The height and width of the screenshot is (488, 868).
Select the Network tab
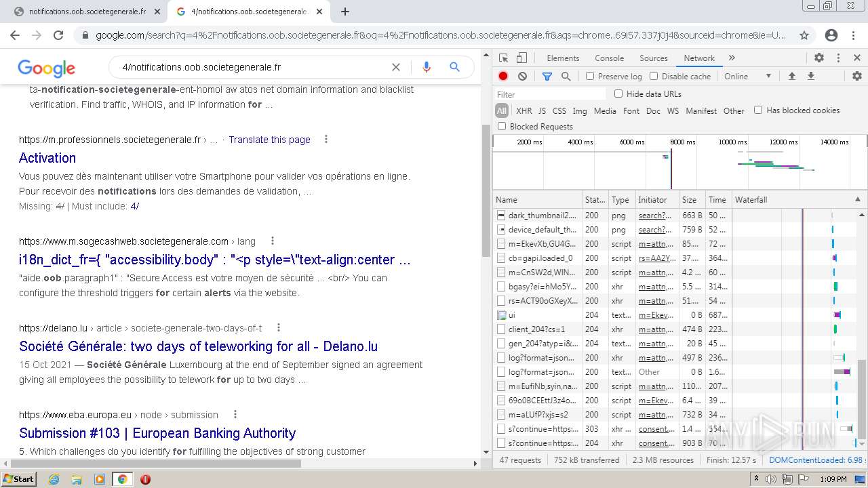click(699, 58)
